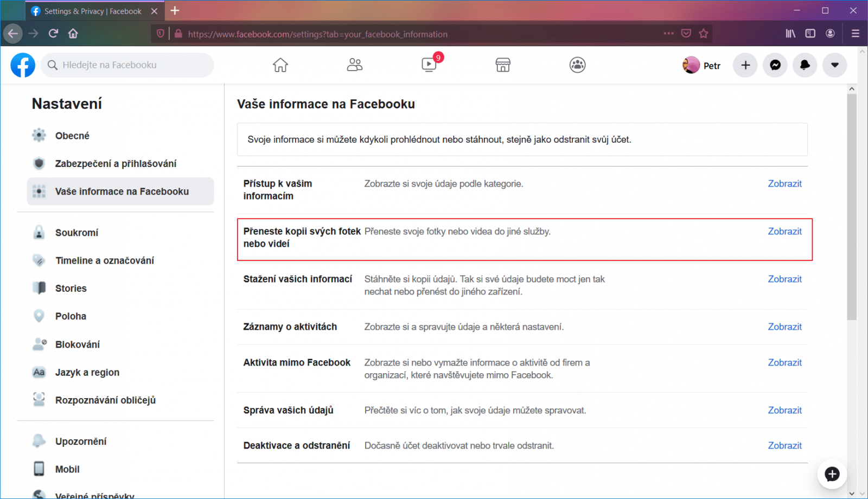Click Zobrazit for Stažení vašich informací
This screenshot has height=499, width=868.
click(x=784, y=279)
